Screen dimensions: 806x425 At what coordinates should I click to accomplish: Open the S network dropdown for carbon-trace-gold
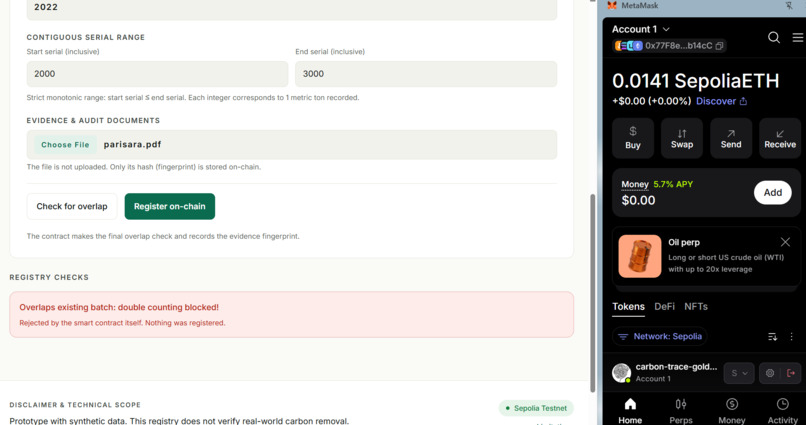739,373
